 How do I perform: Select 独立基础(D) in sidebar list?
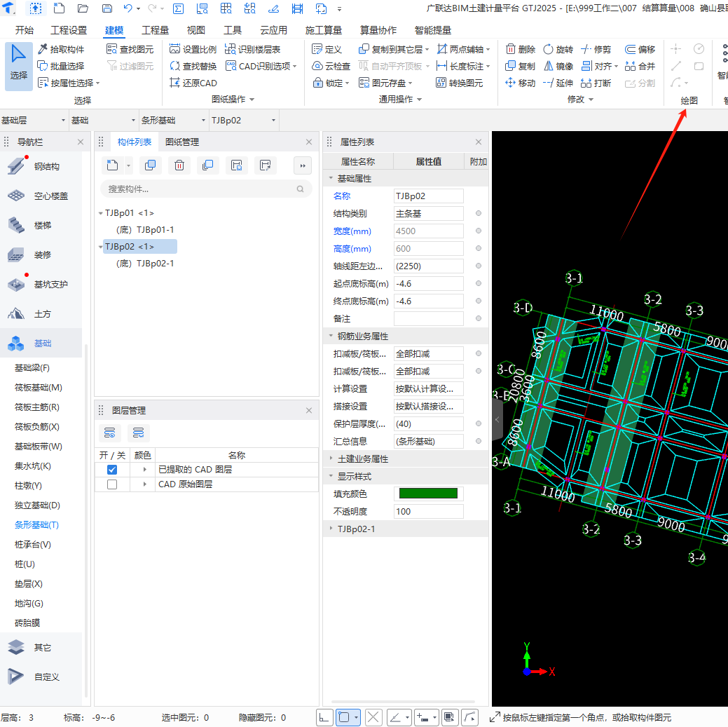click(37, 505)
